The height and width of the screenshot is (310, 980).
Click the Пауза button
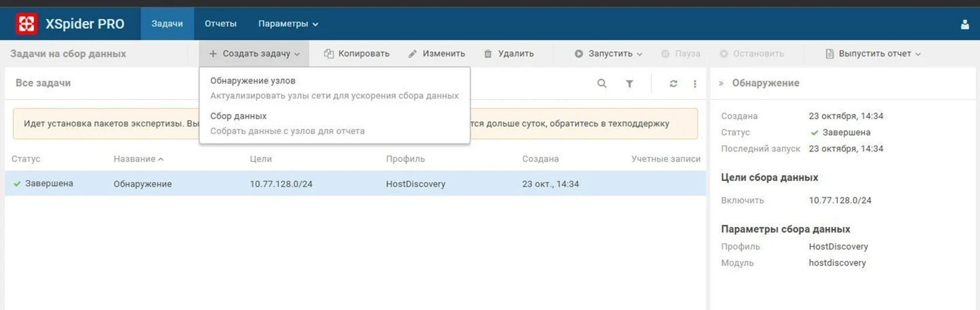[681, 54]
